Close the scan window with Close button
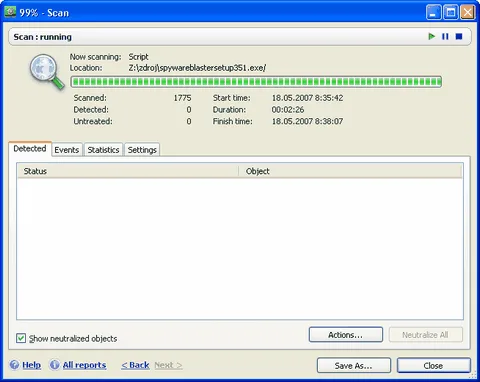480x382 pixels. coord(434,366)
